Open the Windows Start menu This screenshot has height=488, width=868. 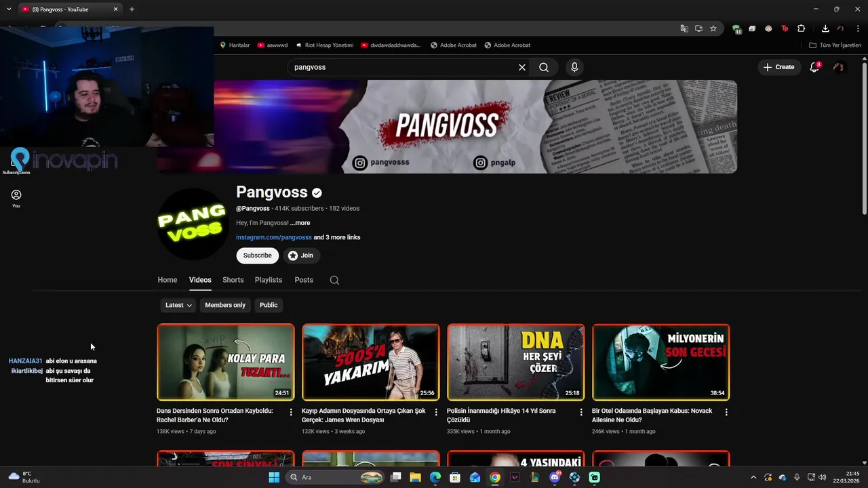coord(274,477)
